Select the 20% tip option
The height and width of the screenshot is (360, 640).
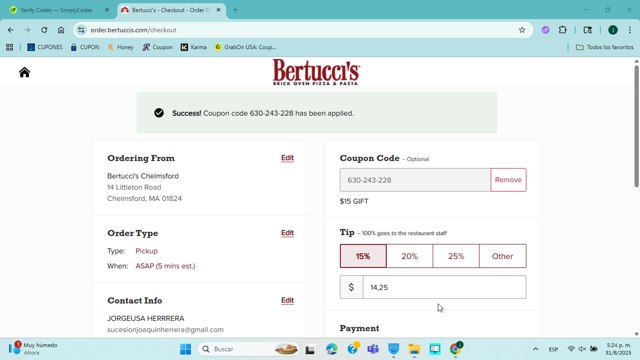click(x=409, y=256)
